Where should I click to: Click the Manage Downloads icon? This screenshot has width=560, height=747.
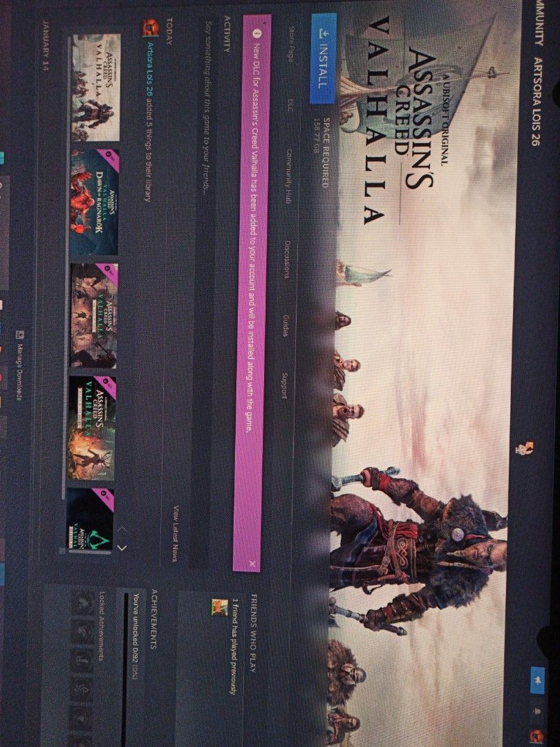tap(19, 335)
